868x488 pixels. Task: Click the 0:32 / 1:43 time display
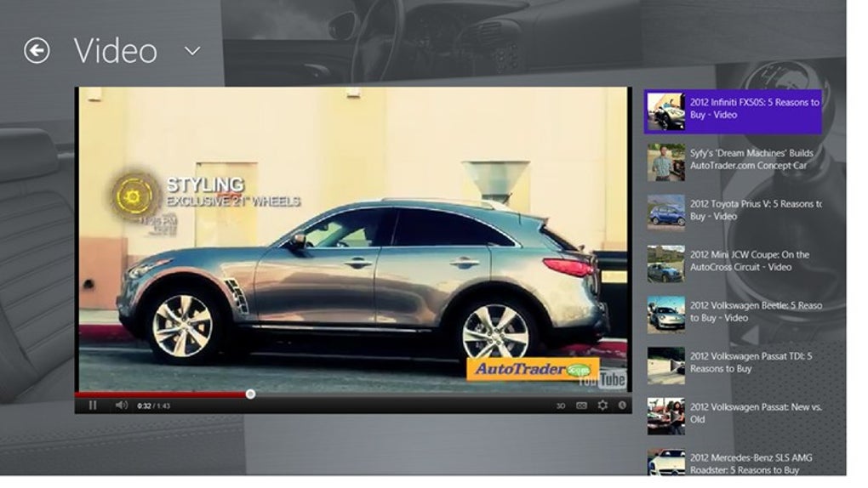click(154, 406)
